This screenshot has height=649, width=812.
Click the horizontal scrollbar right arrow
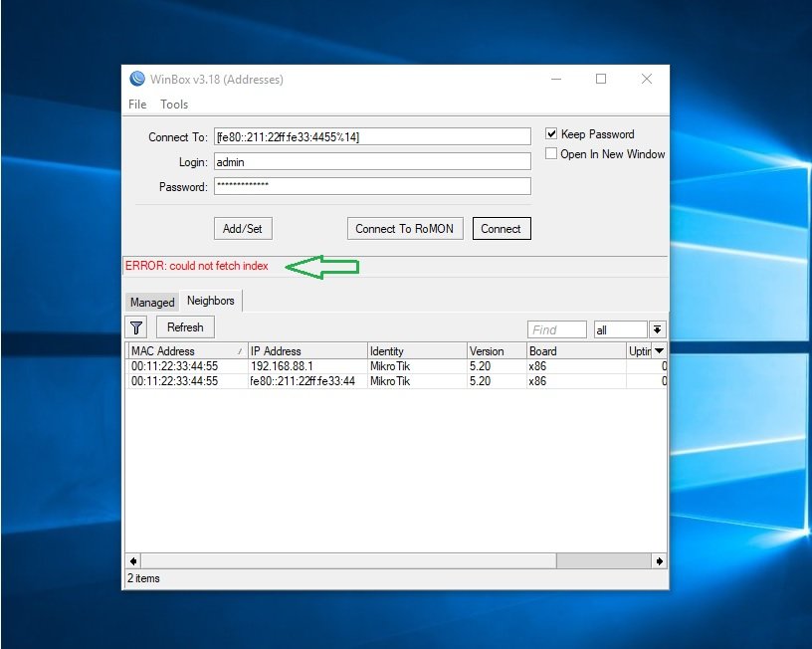pyautogui.click(x=659, y=561)
